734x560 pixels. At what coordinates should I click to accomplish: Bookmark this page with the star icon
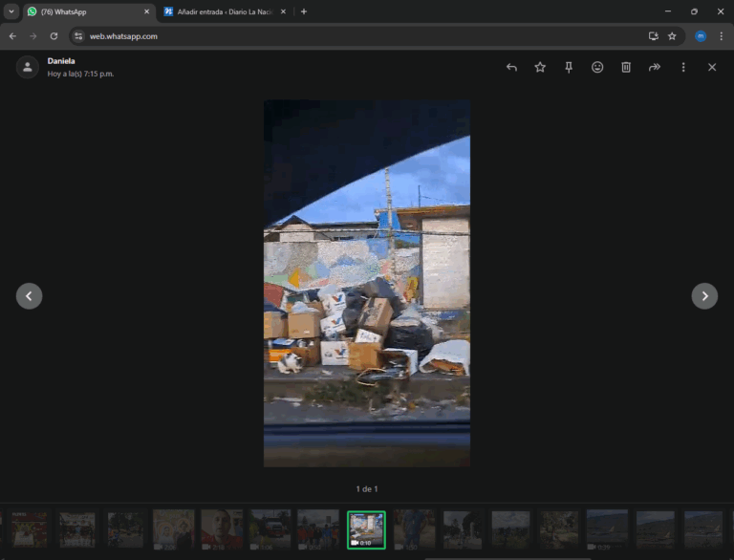672,36
